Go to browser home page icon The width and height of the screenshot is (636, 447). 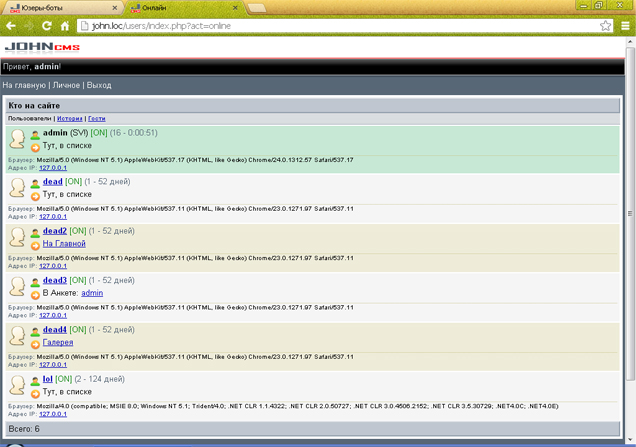pyautogui.click(x=66, y=26)
